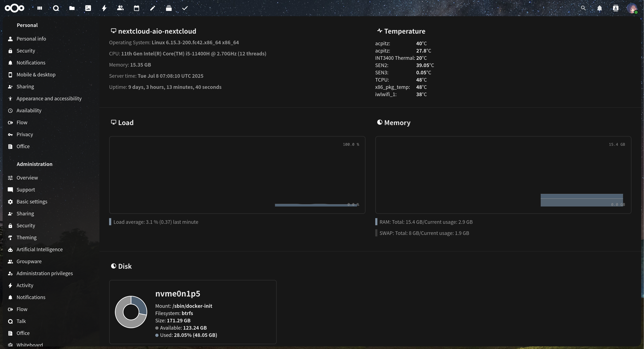Click the Nextcloud logo
Viewport: 644px width, 349px height.
pyautogui.click(x=15, y=8)
